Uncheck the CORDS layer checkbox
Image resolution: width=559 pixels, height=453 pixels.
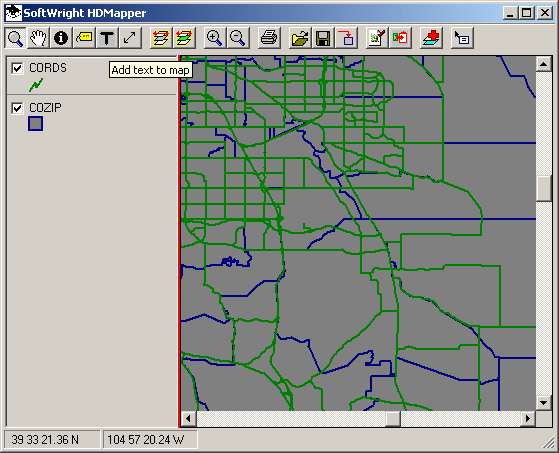[17, 68]
